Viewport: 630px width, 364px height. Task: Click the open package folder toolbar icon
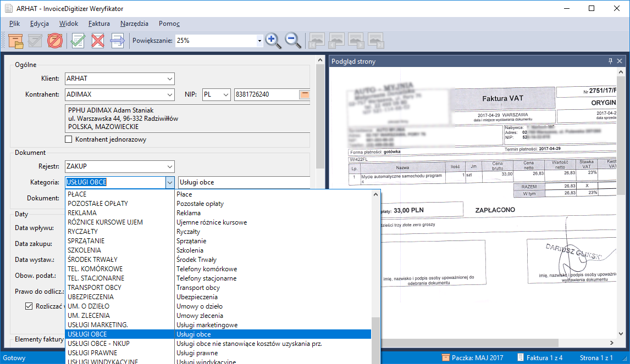coord(15,41)
